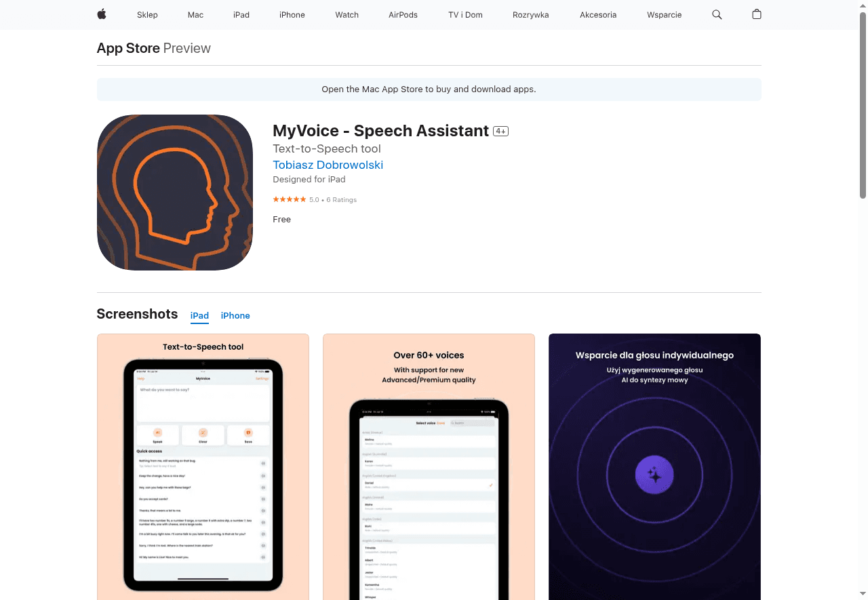
Task: View the Over 60+ voices screenshot
Action: [429, 466]
